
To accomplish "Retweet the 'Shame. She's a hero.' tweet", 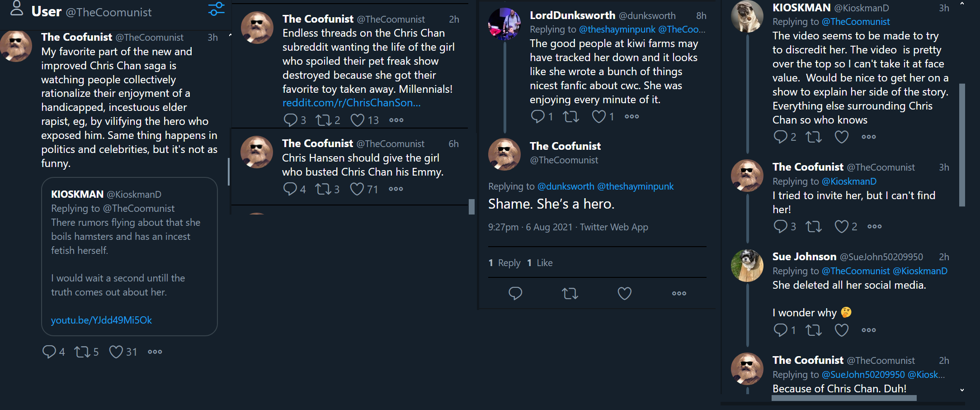I will point(570,293).
